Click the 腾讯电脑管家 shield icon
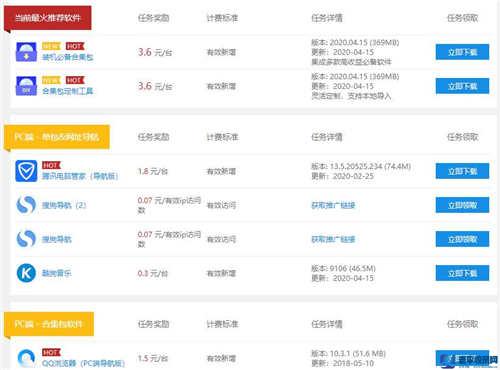500x370 pixels. tap(26, 171)
